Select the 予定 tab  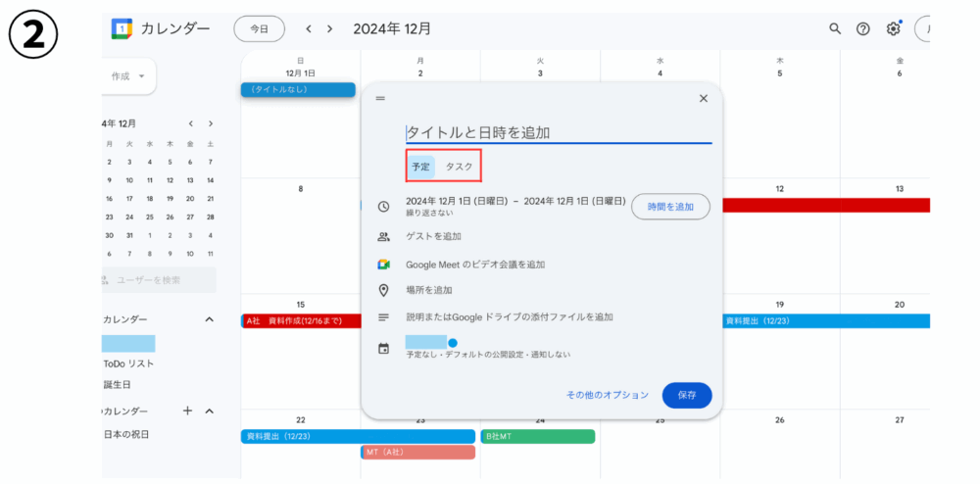coord(420,167)
